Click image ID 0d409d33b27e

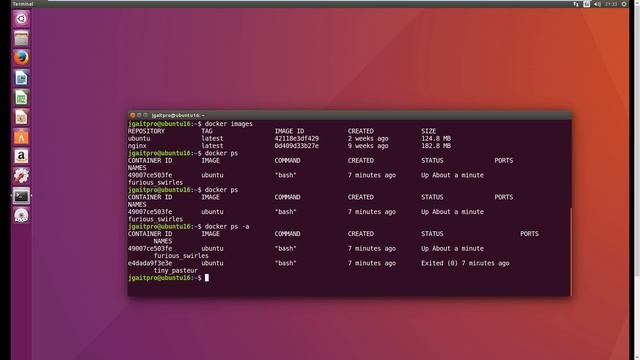coord(297,146)
